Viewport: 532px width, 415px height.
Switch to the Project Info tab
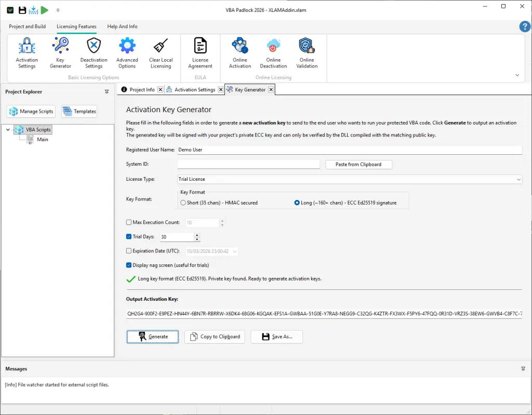pos(141,89)
